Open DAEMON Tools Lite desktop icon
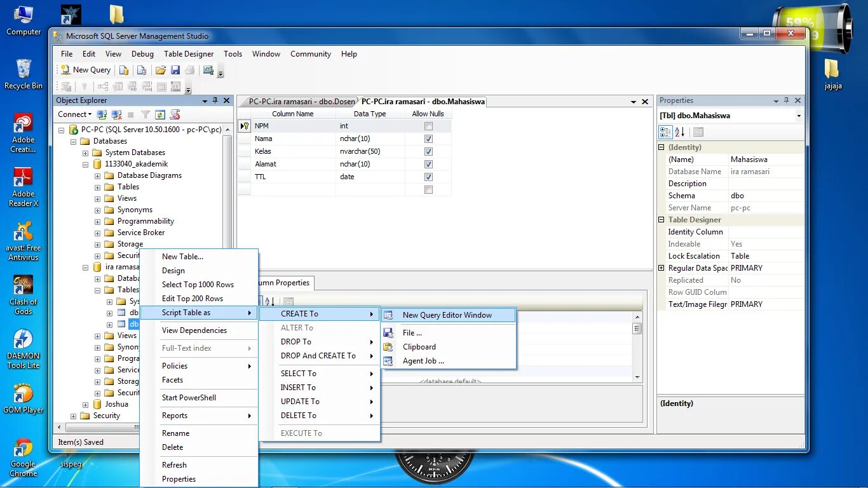 pyautogui.click(x=24, y=349)
